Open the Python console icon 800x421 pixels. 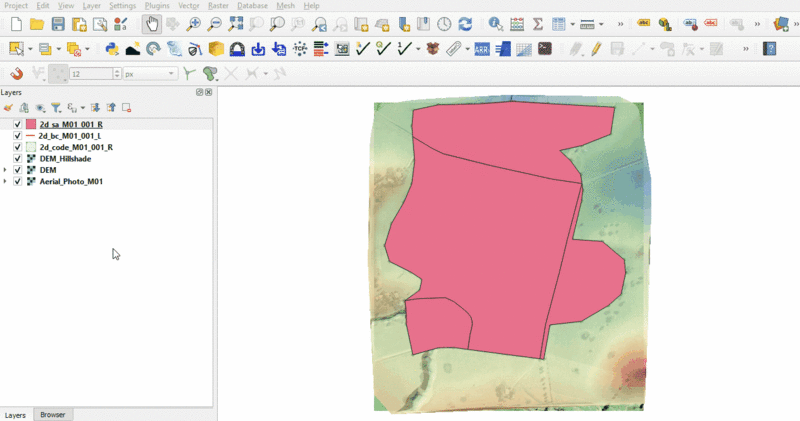pos(112,48)
